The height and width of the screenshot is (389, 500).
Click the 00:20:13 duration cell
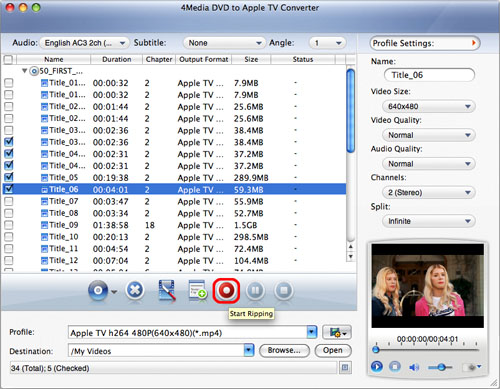click(110, 237)
